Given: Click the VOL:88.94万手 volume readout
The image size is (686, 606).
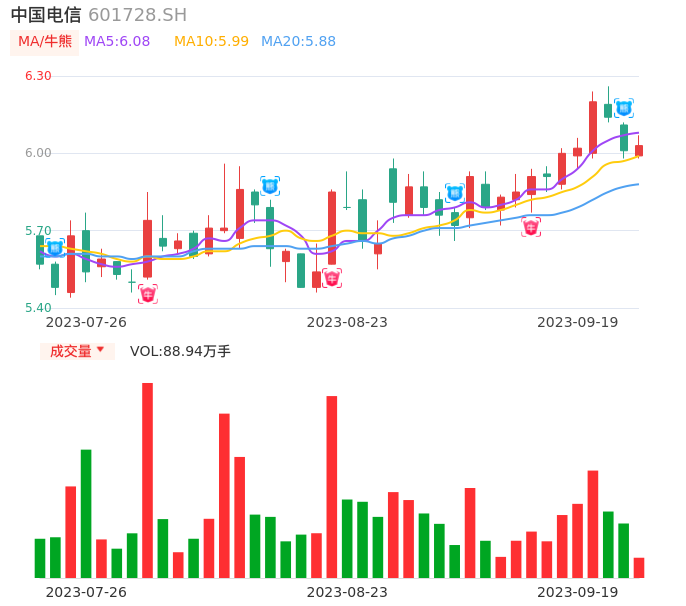Looking at the screenshot, I should (x=180, y=351).
